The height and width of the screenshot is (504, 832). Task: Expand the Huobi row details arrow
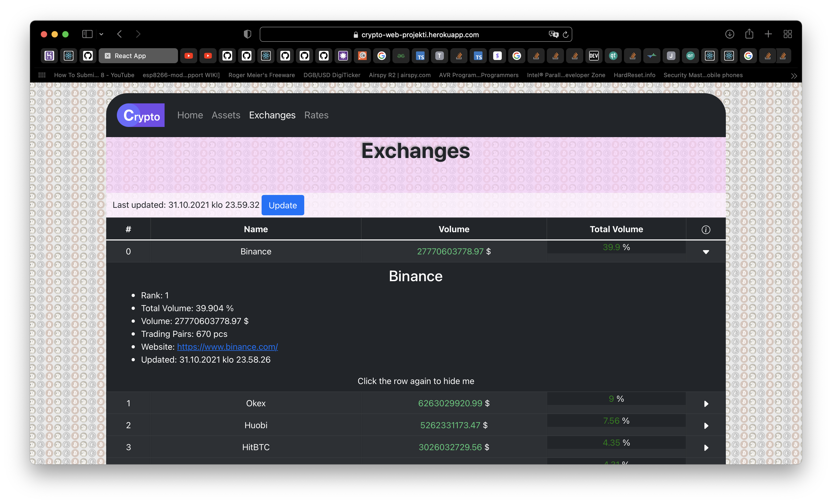pos(706,426)
